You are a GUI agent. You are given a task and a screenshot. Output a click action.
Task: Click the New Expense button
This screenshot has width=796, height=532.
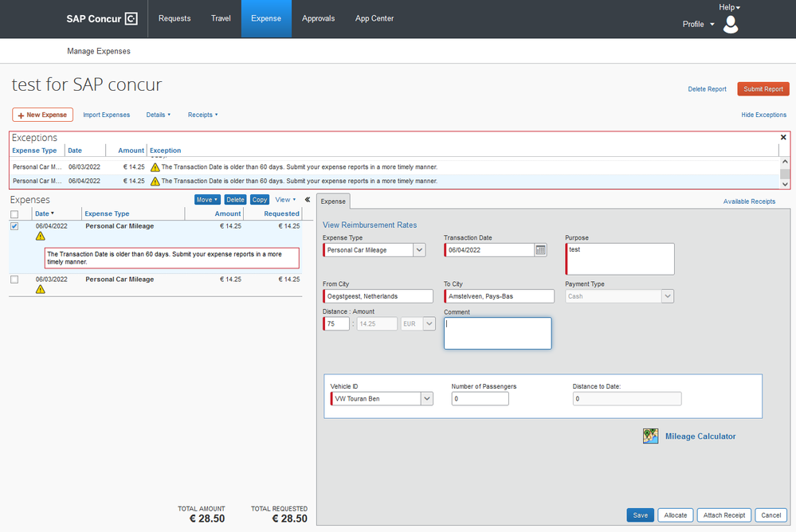point(43,115)
